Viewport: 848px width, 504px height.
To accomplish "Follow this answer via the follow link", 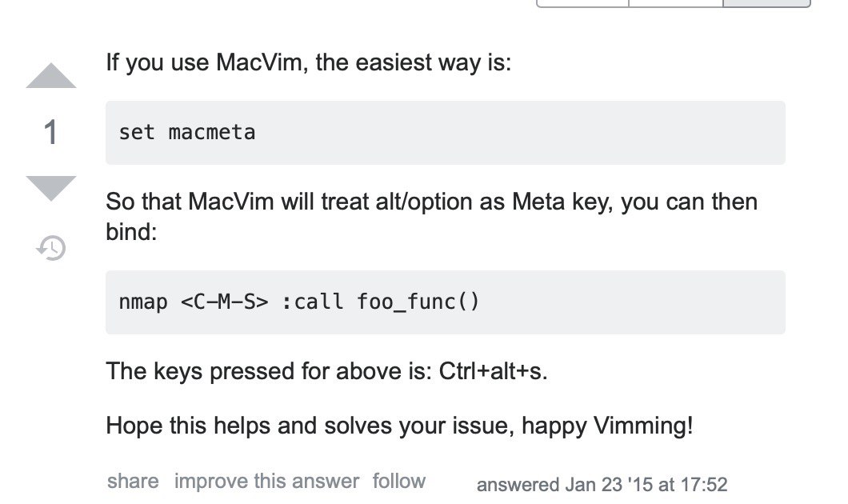I will tap(399, 481).
